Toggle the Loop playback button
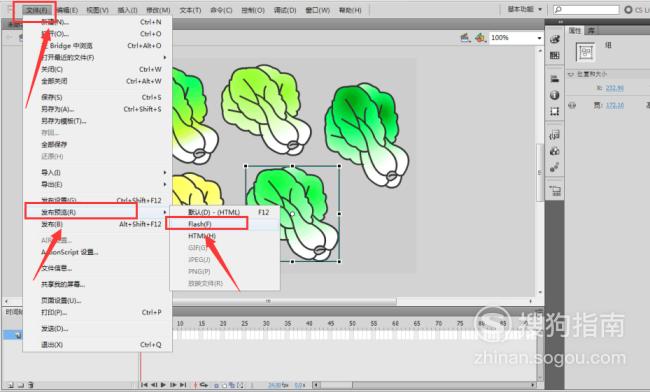 click(204, 385)
